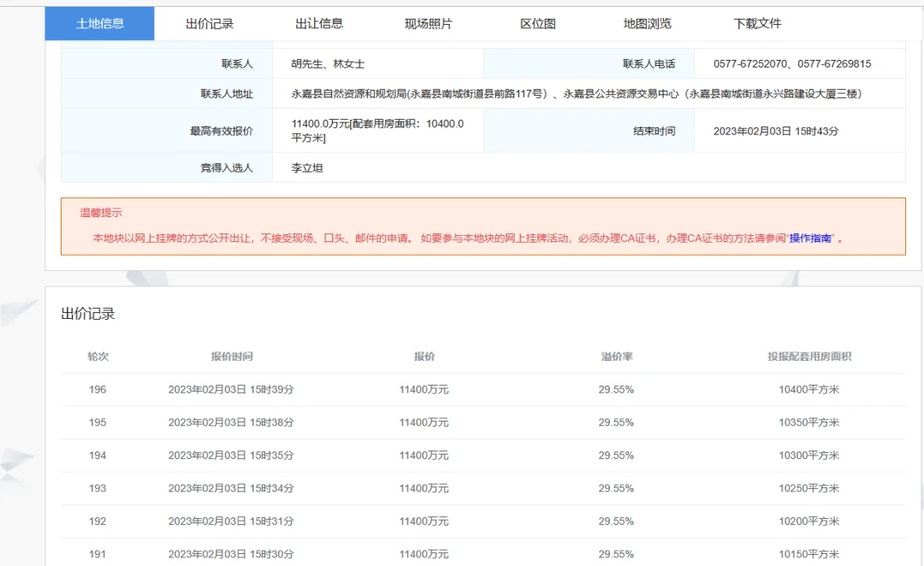Select round number 192
924x566 pixels.
[x=98, y=522]
